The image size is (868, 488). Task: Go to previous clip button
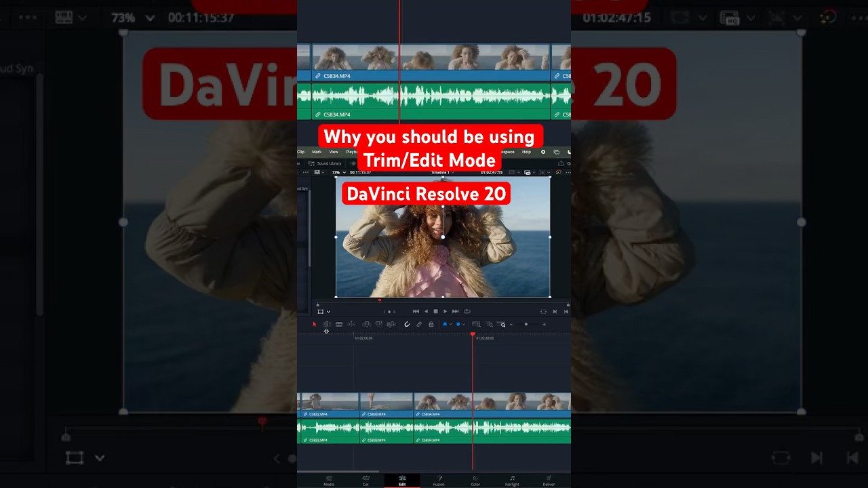[566, 312]
